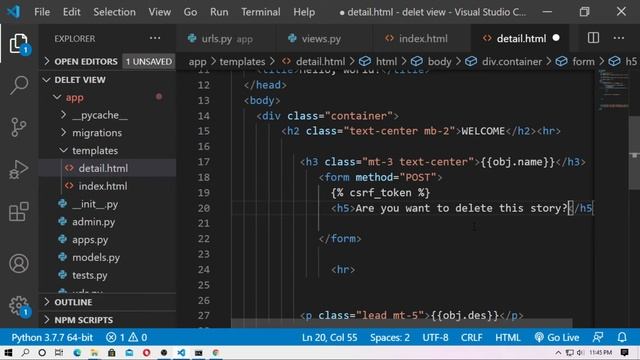Screen dimensions: 640x360
Task: Open editor more actions ellipsis
Action: pyautogui.click(x=619, y=38)
